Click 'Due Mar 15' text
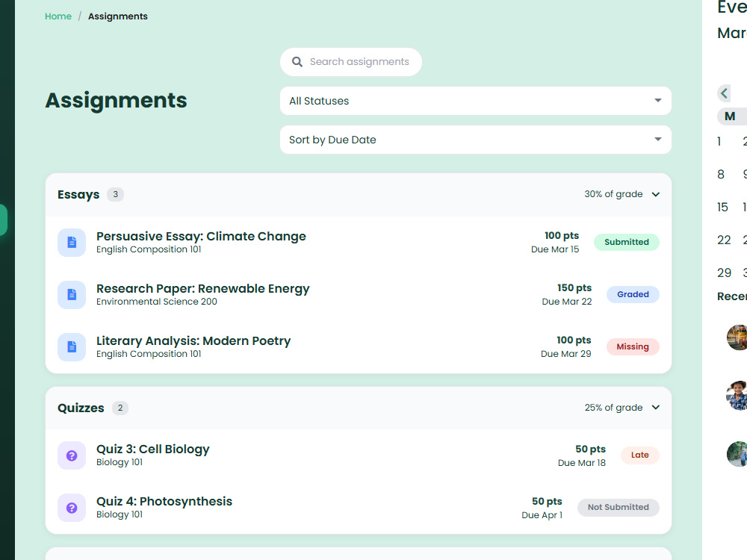The height and width of the screenshot is (560, 747). click(x=555, y=249)
